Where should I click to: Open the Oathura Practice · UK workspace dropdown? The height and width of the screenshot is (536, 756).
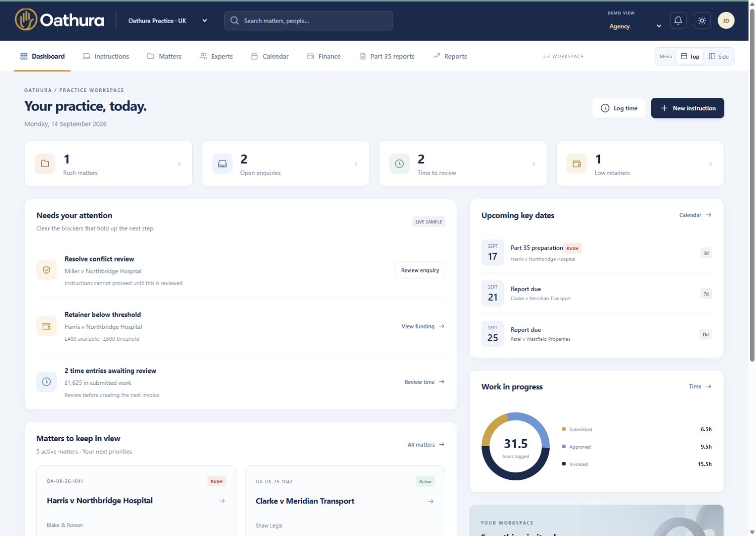pyautogui.click(x=168, y=21)
